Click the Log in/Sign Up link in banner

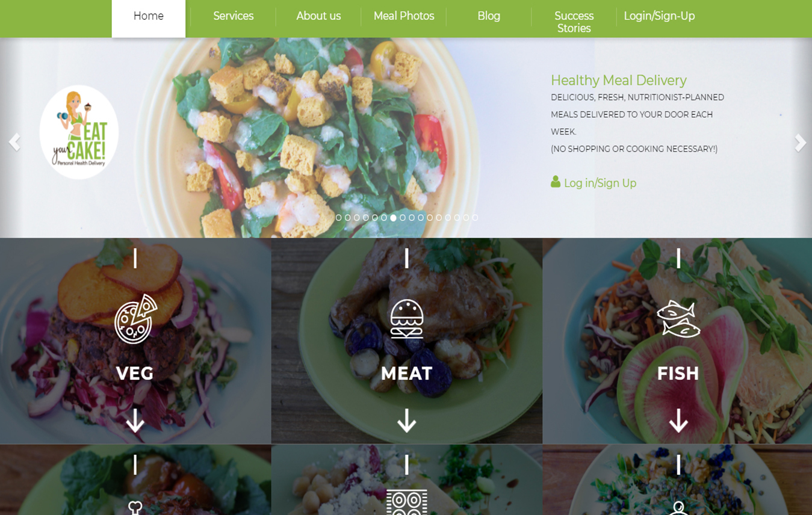[600, 183]
